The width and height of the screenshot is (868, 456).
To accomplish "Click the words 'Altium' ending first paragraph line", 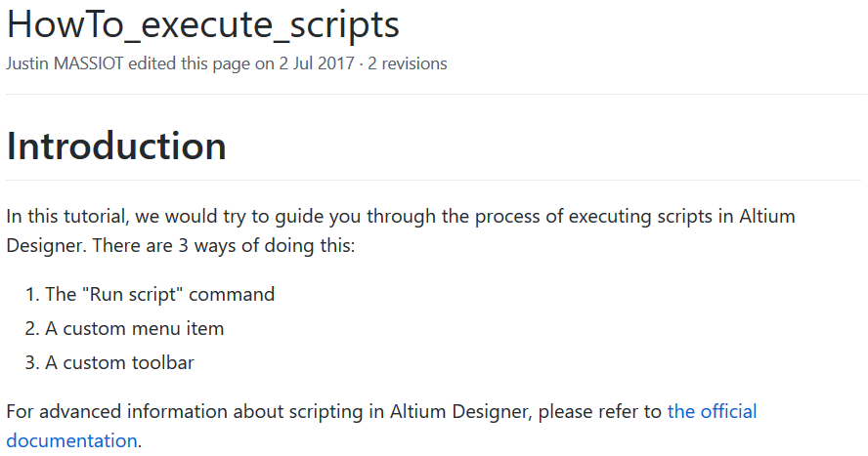I will click(x=767, y=216).
